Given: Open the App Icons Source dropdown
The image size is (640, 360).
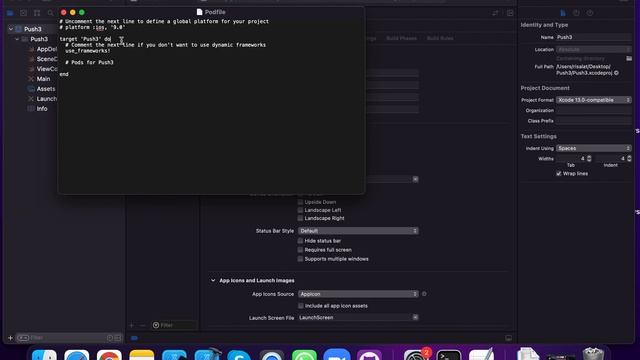Looking at the screenshot, I should [358, 294].
